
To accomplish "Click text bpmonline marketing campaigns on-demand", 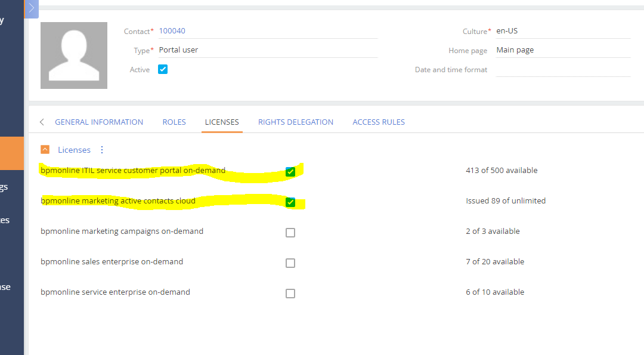I will [x=122, y=231].
